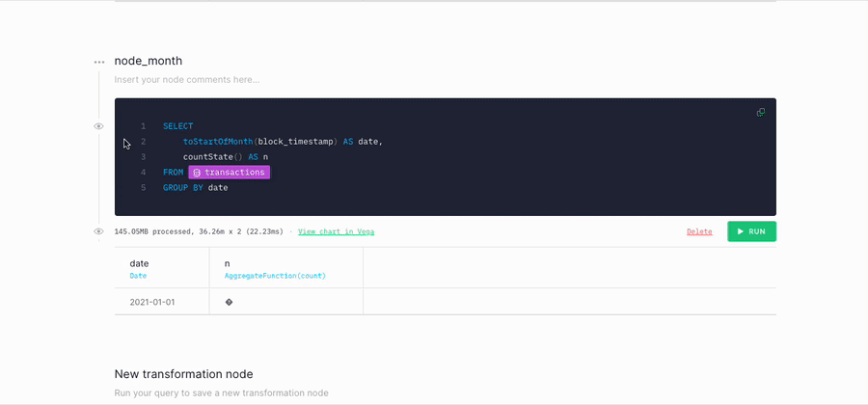
Task: Toggle the eye icon next to query stats
Action: click(98, 231)
